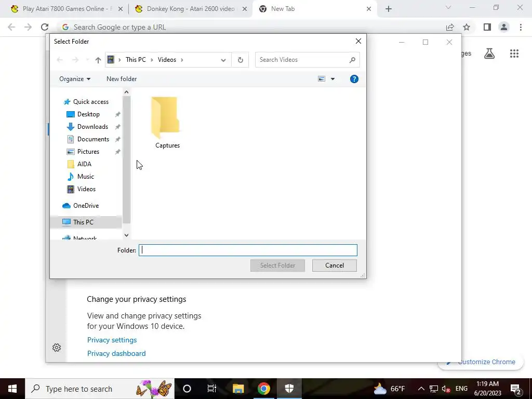Select OneDrive in navigation pane

point(86,206)
